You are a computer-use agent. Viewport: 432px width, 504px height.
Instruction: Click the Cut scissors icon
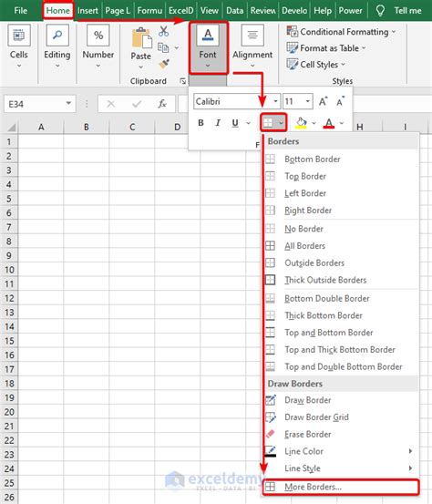163,31
